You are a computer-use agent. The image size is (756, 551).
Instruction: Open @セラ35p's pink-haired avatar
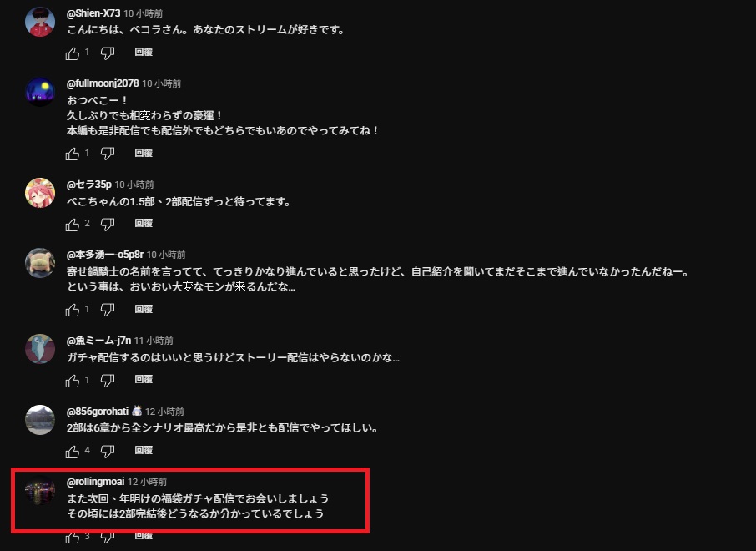click(40, 193)
